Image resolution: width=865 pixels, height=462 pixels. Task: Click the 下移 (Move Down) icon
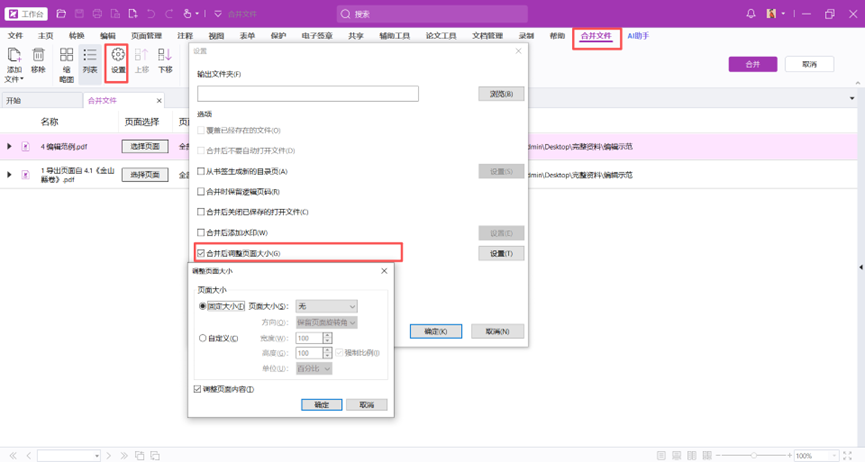(x=165, y=57)
